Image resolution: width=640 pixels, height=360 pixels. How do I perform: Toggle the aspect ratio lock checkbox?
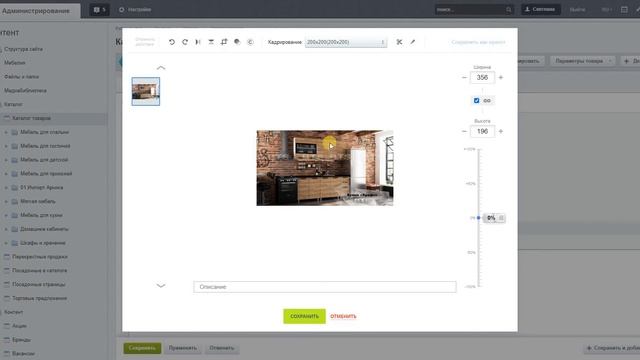476,100
